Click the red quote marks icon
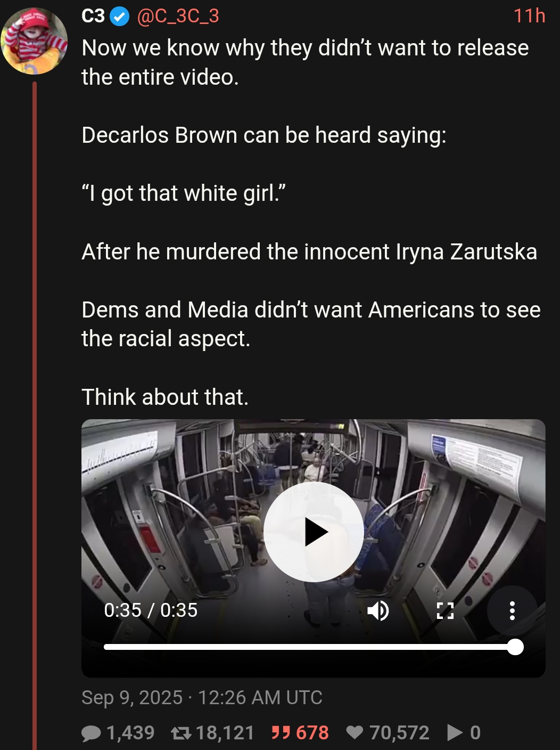 [x=281, y=733]
